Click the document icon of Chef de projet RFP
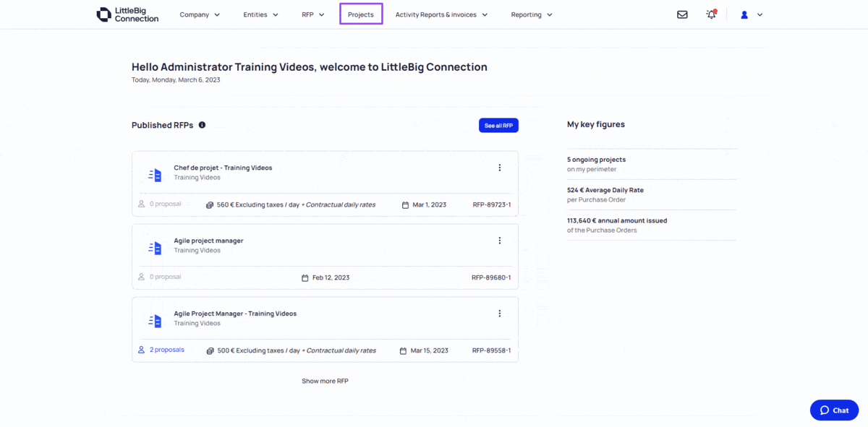The width and height of the screenshot is (868, 427). 155,175
